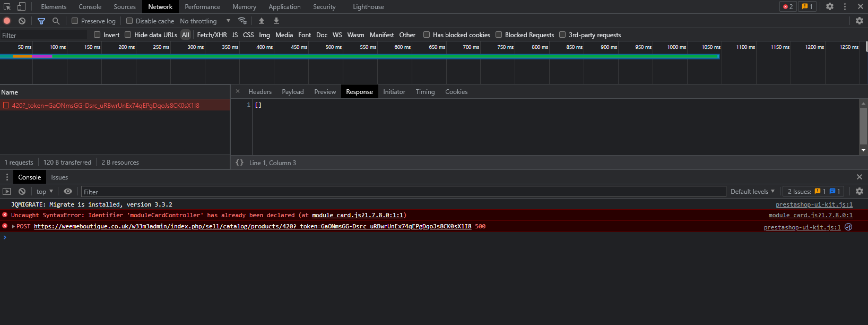Clear the network log
The height and width of the screenshot is (325, 868).
22,21
